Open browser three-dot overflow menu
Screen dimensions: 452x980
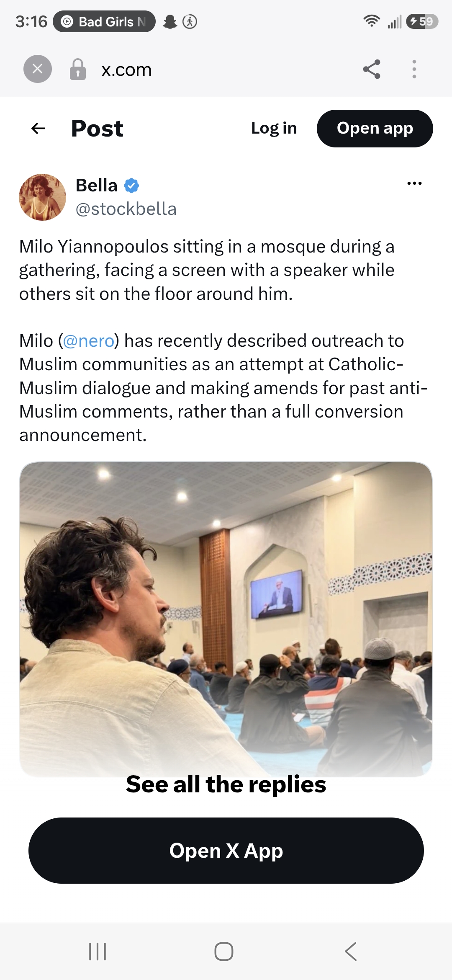(x=414, y=69)
